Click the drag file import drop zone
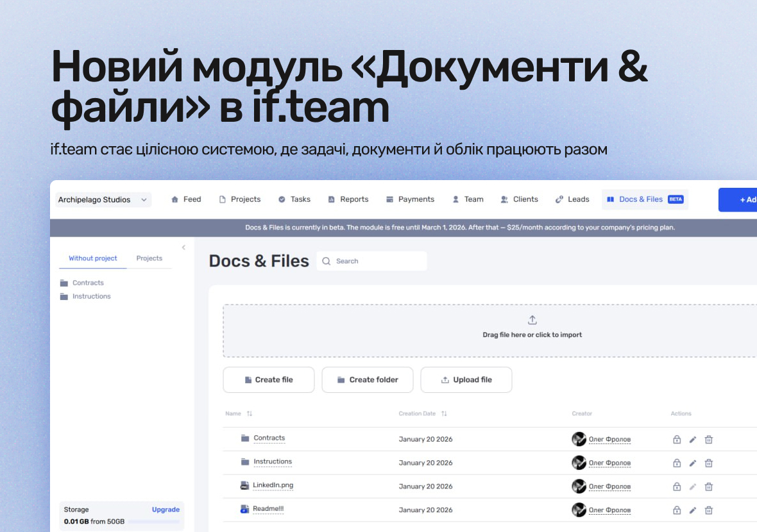 [x=490, y=331]
